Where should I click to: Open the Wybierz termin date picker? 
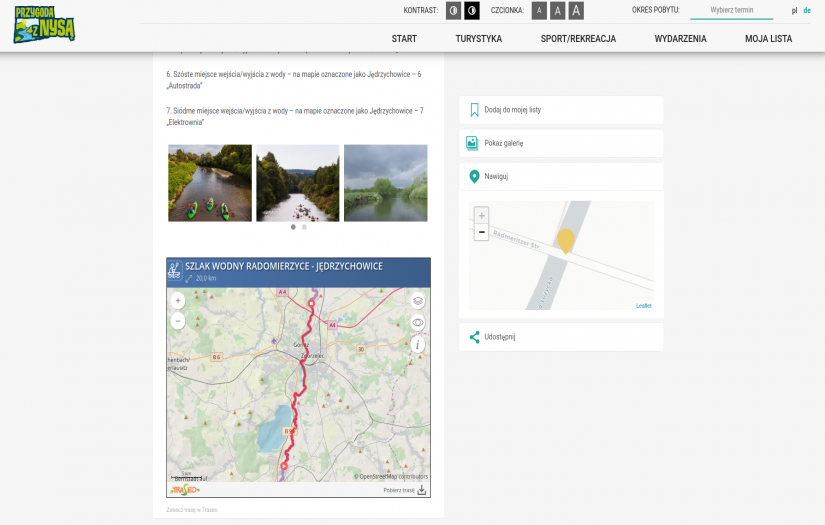pyautogui.click(x=731, y=10)
